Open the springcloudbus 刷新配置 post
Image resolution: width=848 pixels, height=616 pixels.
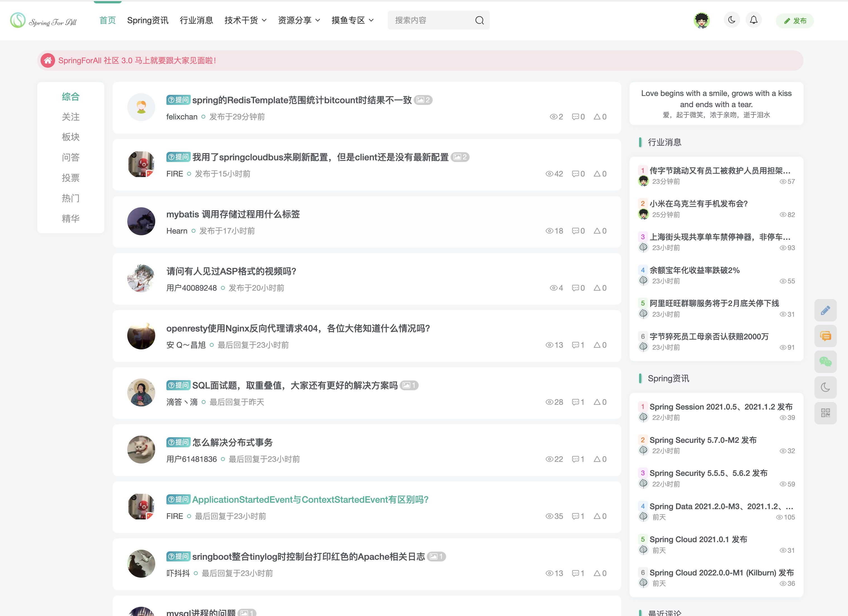pyautogui.click(x=321, y=157)
